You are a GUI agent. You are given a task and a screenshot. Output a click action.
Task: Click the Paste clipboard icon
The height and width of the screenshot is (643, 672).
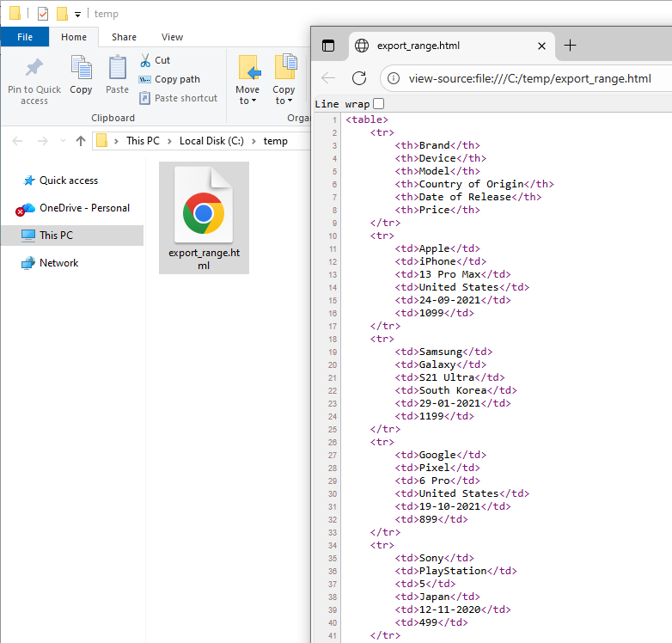click(x=117, y=68)
